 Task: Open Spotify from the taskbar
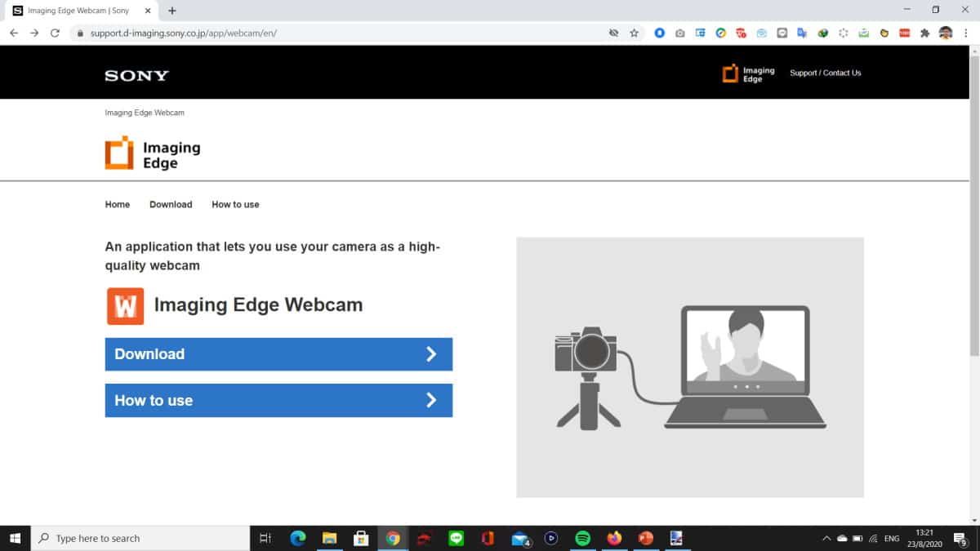coord(582,538)
